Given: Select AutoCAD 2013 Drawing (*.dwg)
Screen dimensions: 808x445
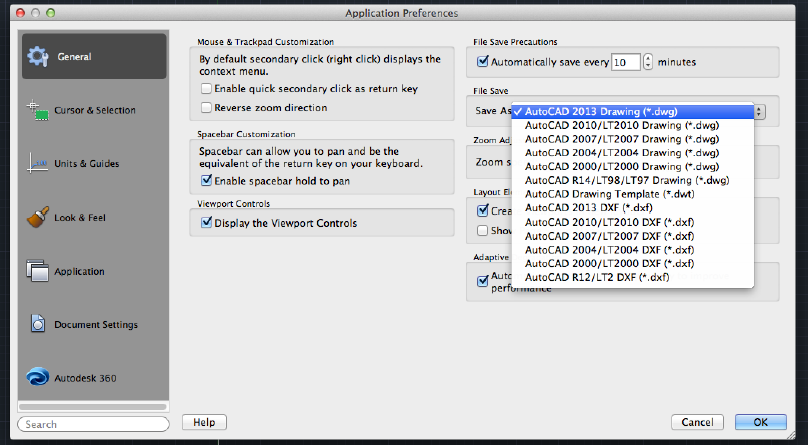Looking at the screenshot, I should pyautogui.click(x=633, y=112).
